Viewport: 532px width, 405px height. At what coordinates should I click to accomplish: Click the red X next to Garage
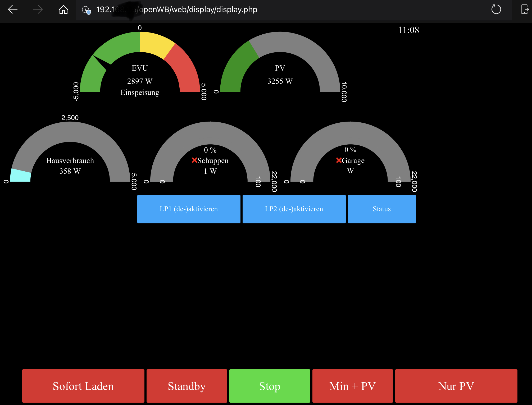pos(339,160)
